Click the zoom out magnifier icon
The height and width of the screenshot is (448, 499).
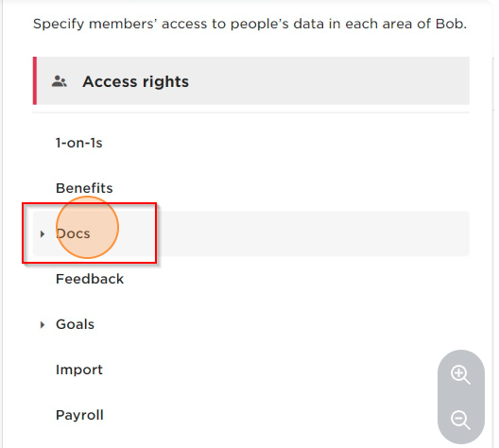pyautogui.click(x=460, y=420)
